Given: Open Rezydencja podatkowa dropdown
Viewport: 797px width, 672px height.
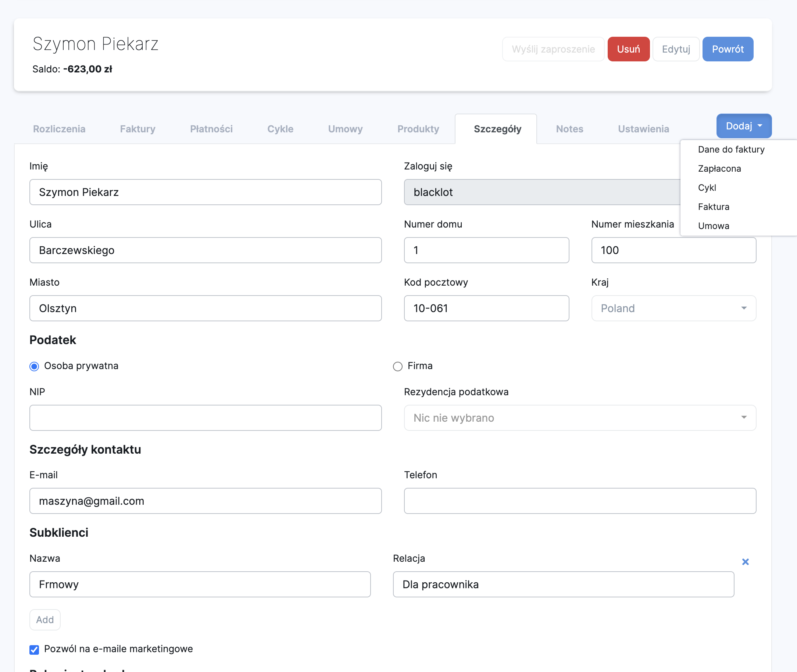Looking at the screenshot, I should click(579, 418).
